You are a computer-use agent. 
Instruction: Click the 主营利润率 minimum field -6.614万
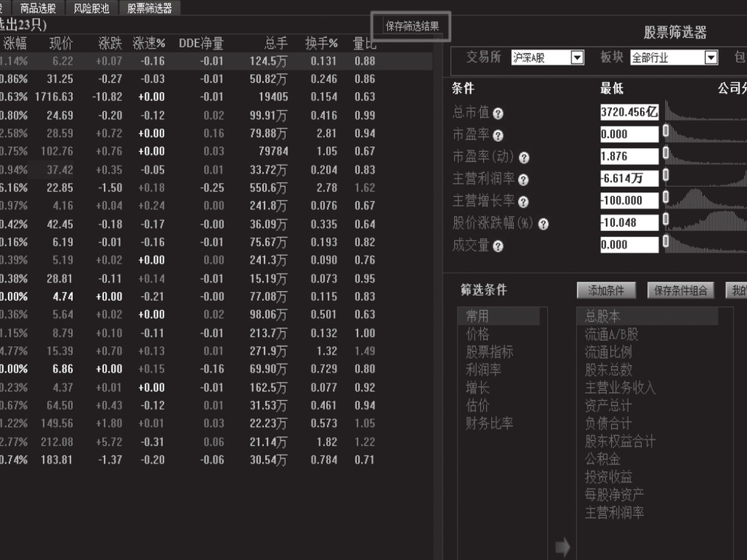pyautogui.click(x=629, y=179)
